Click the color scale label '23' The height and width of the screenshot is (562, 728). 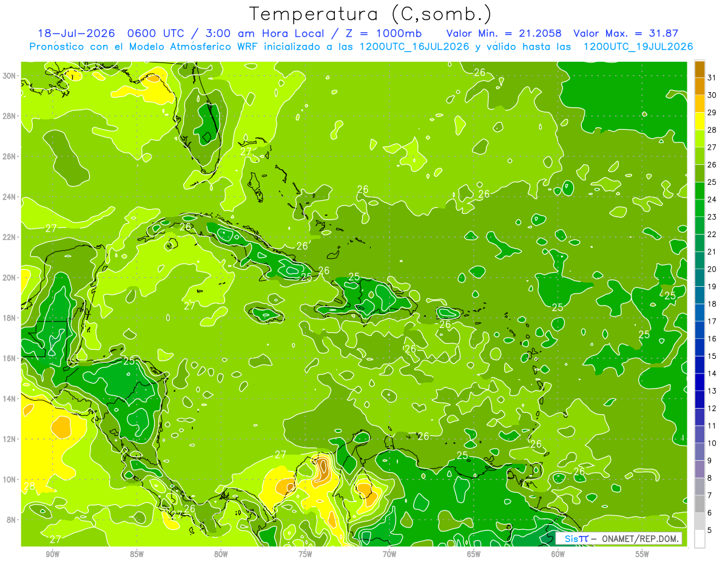point(712,216)
